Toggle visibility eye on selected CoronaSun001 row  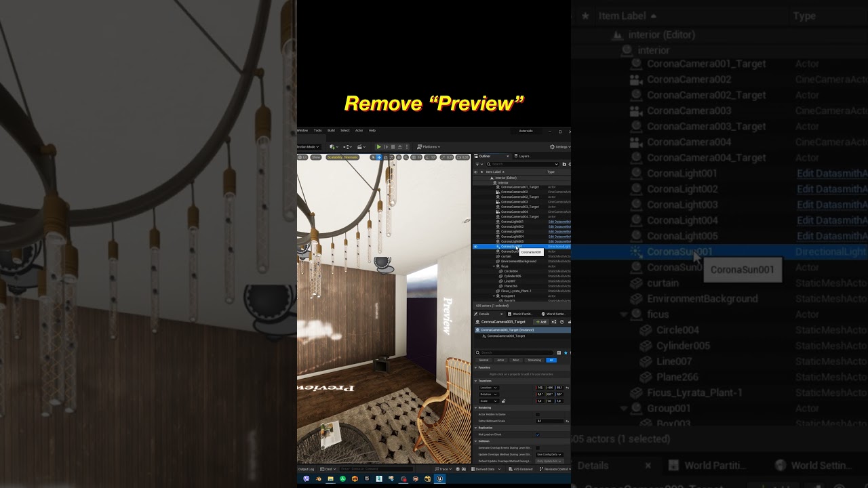[475, 247]
